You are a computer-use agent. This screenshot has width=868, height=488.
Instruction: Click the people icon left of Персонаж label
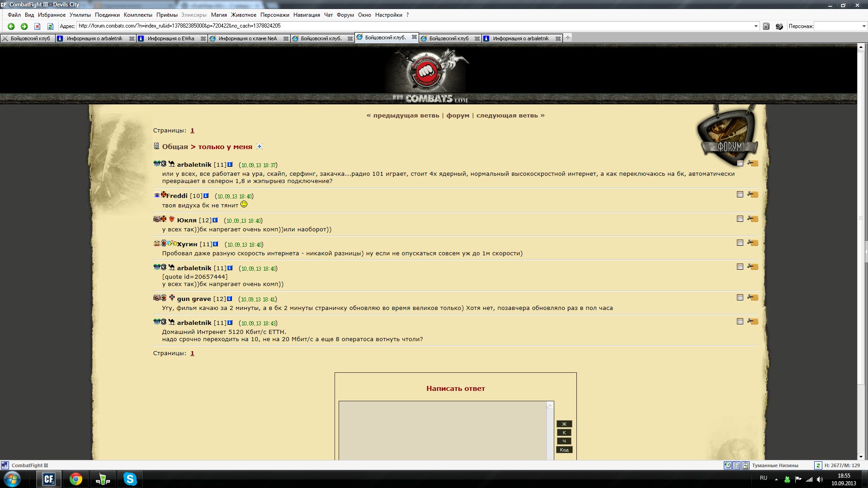[779, 26]
